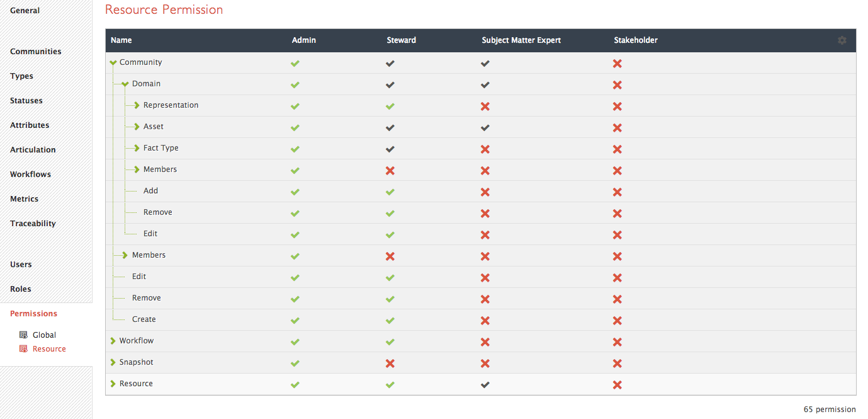Expand the Asset node
This screenshot has height=419, width=868.
tap(137, 127)
